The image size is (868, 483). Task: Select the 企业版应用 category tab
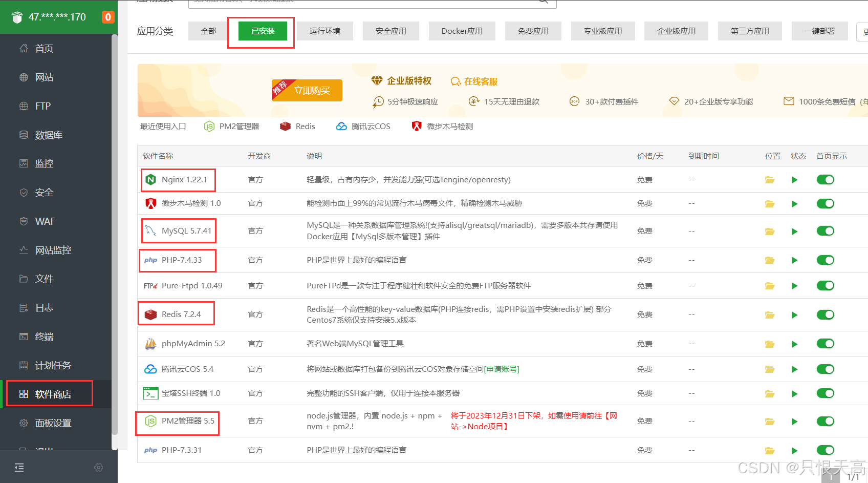coord(677,31)
